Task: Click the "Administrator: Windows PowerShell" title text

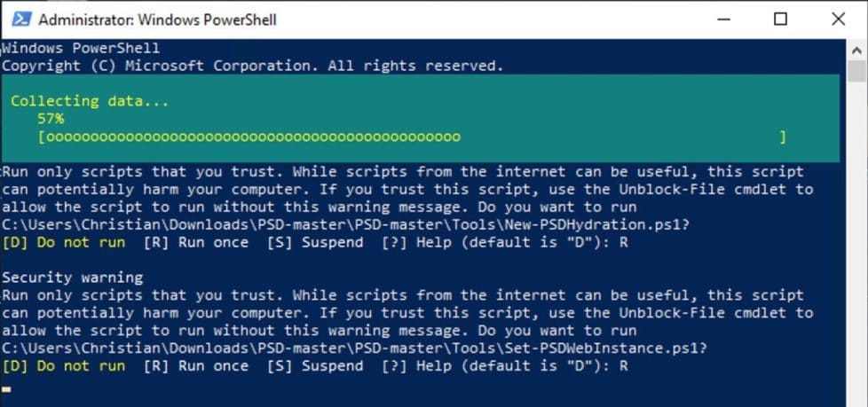Action: 158,20
